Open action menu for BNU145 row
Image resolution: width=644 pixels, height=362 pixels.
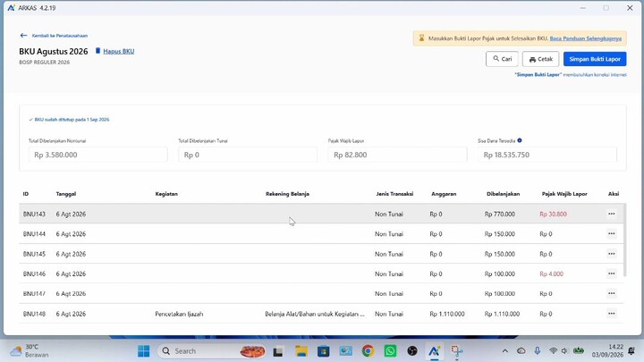point(612,254)
